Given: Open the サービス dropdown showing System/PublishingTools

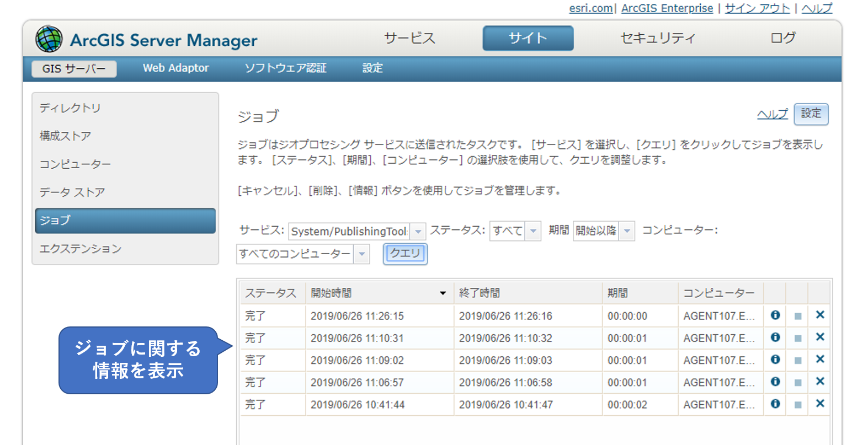Looking at the screenshot, I should coord(356,231).
